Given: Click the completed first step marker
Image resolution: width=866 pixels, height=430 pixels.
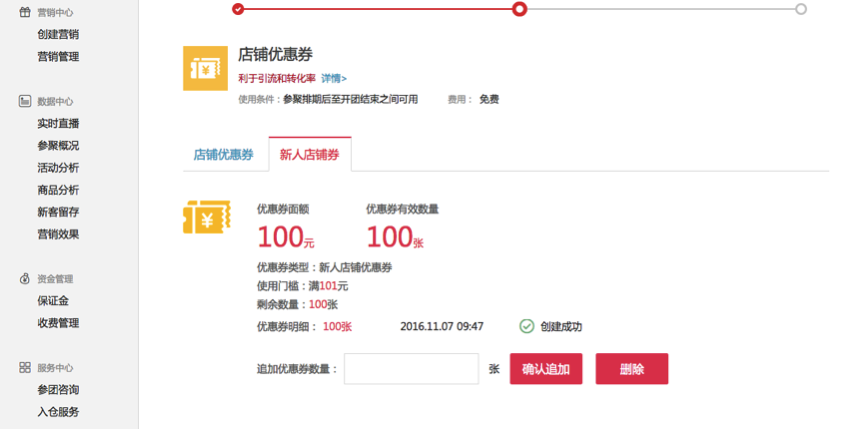Looking at the screenshot, I should pos(238,9).
